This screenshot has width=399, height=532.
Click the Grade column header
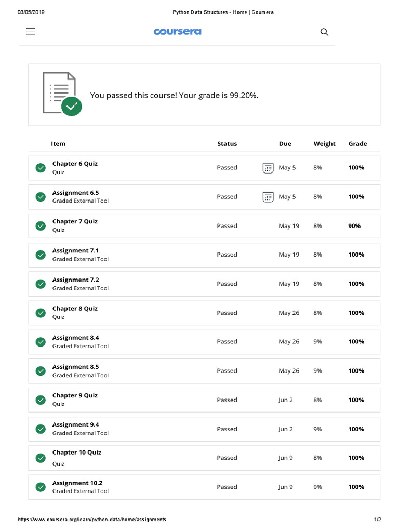pos(357,144)
